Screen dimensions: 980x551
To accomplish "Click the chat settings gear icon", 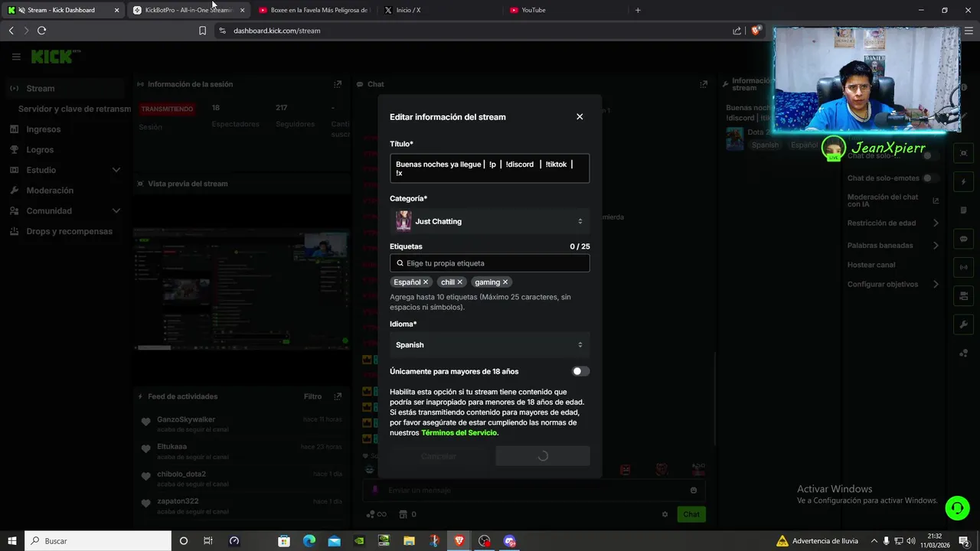I will point(665,514).
